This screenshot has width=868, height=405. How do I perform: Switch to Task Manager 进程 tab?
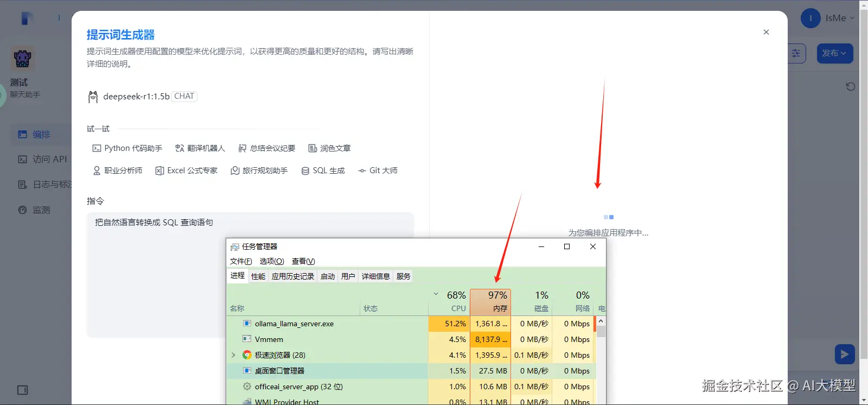pos(238,276)
